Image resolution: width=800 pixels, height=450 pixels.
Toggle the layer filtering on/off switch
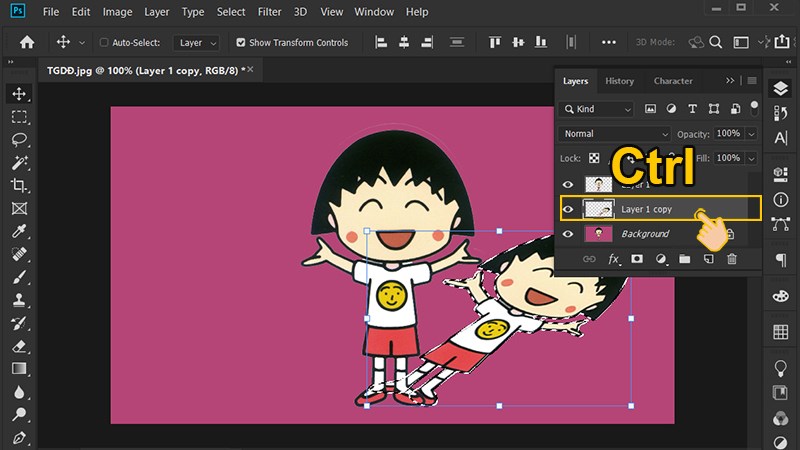754,108
